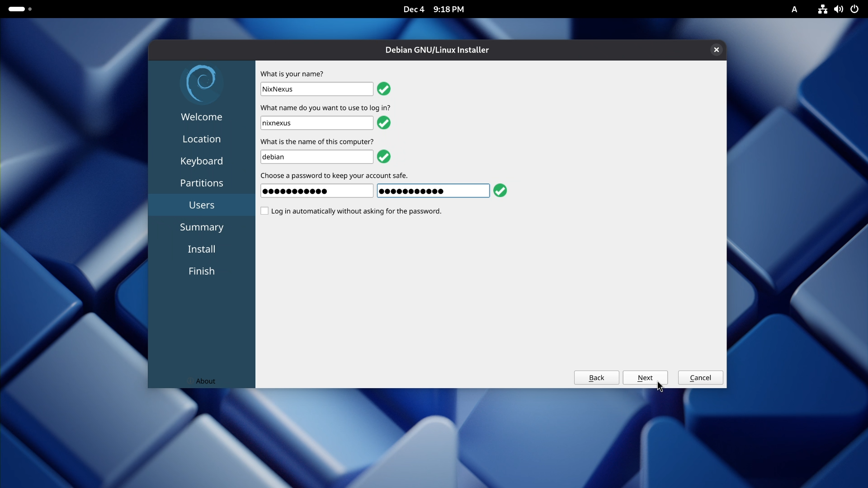Click Next to continue installation
Viewport: 868px width, 488px height.
(645, 378)
